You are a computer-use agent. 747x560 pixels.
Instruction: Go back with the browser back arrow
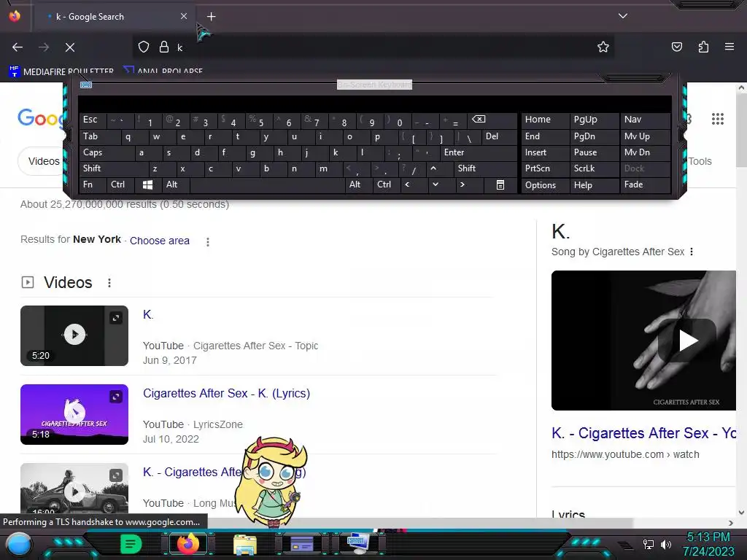(18, 47)
